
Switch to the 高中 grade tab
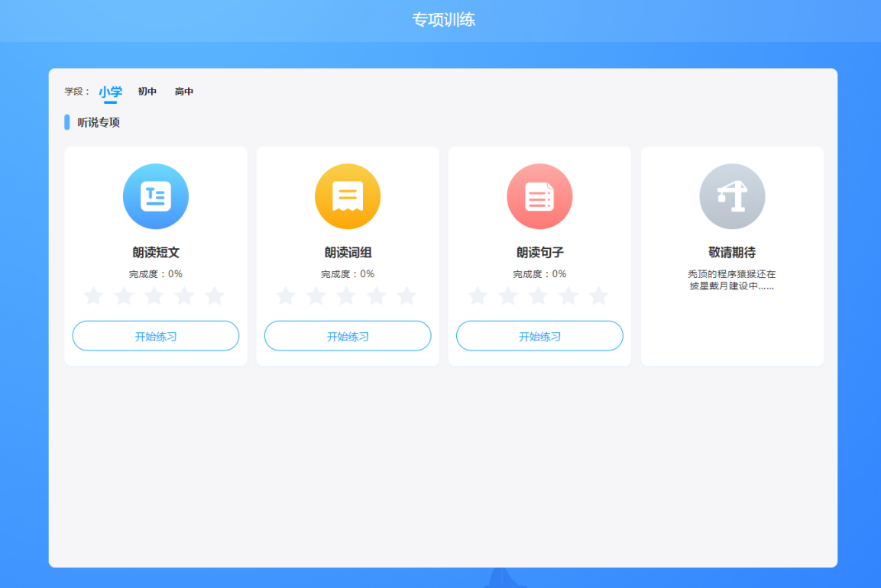(183, 92)
